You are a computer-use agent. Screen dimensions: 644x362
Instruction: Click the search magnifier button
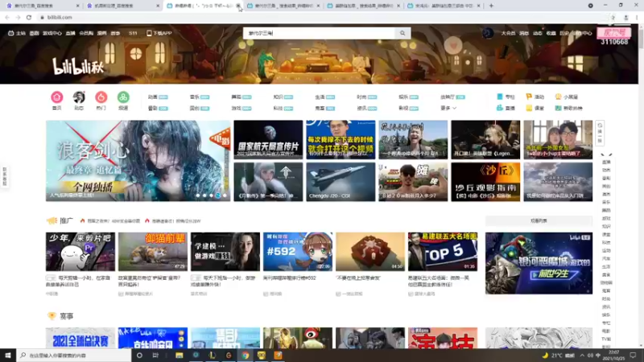tap(402, 33)
